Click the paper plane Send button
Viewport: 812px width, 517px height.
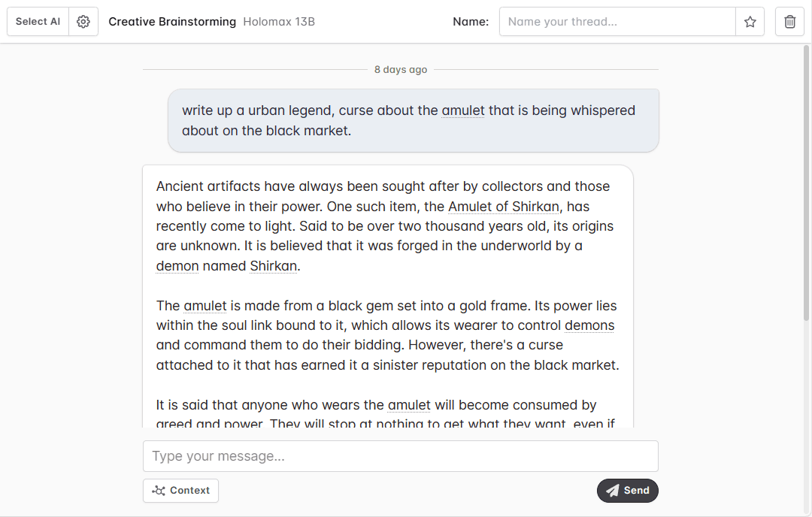(x=628, y=491)
